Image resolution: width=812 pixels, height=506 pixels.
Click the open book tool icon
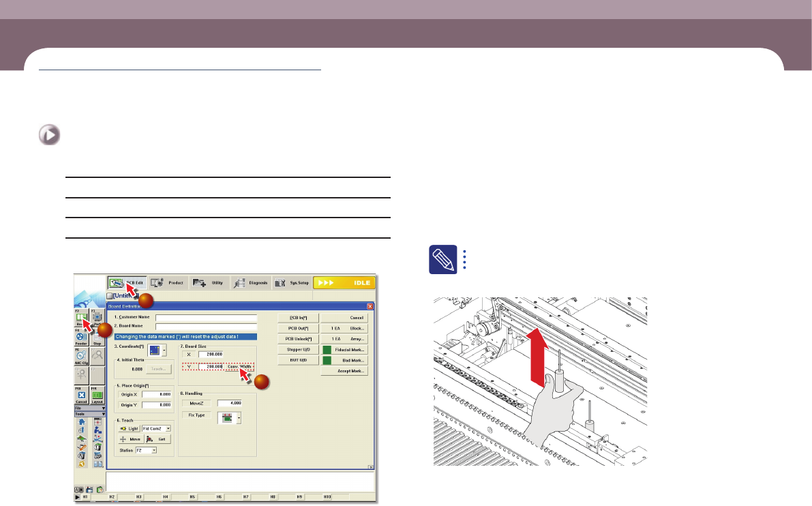(98, 464)
